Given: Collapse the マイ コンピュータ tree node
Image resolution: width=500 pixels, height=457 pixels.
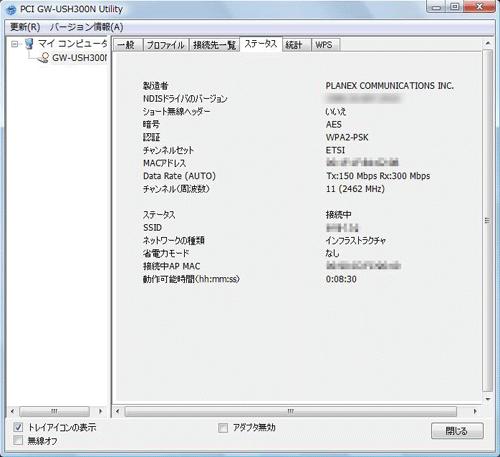Looking at the screenshot, I should (14, 44).
